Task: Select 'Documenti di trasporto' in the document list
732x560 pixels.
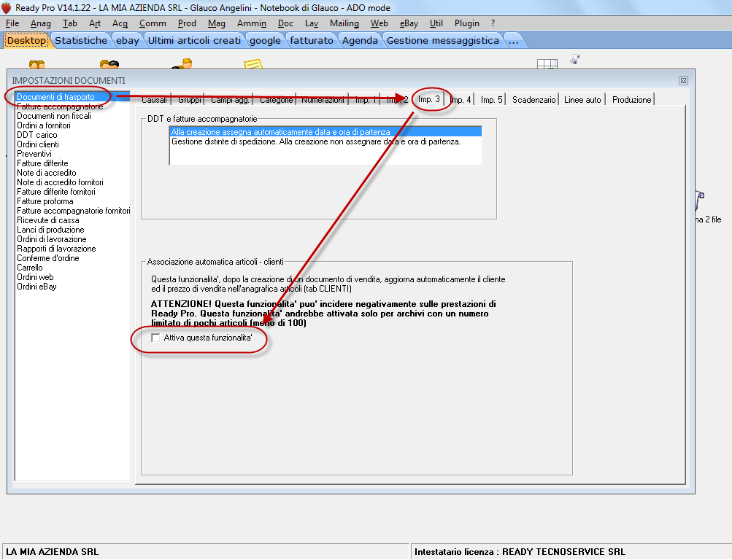Action: [72, 97]
